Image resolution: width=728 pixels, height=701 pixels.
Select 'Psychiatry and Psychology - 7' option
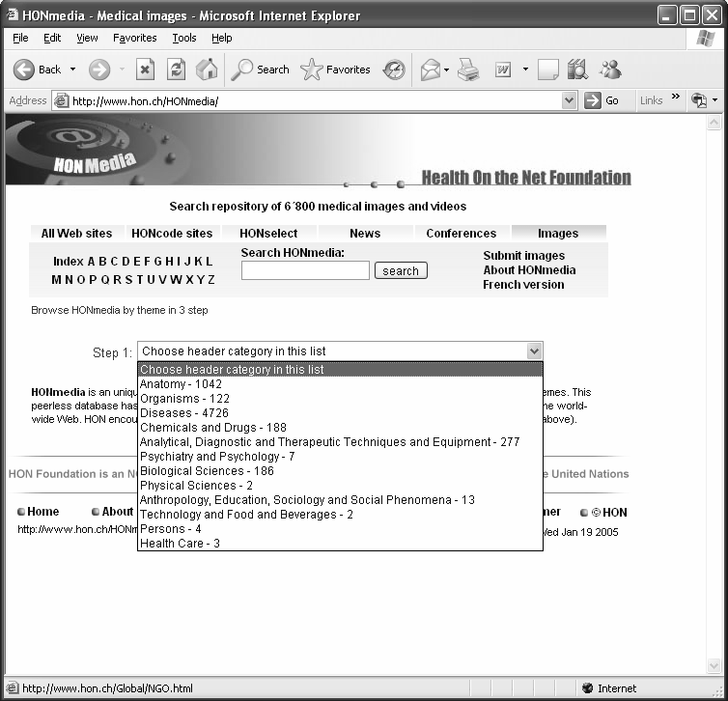coord(340,457)
